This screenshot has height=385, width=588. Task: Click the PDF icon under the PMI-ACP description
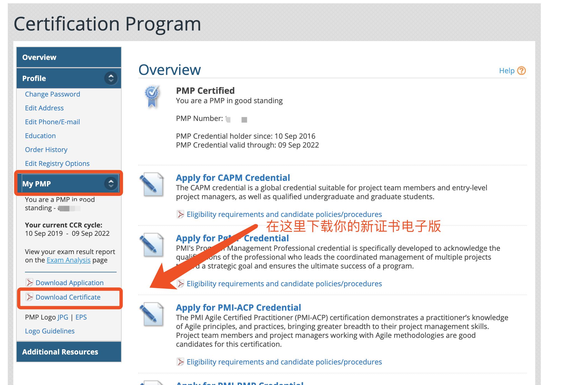tap(180, 362)
